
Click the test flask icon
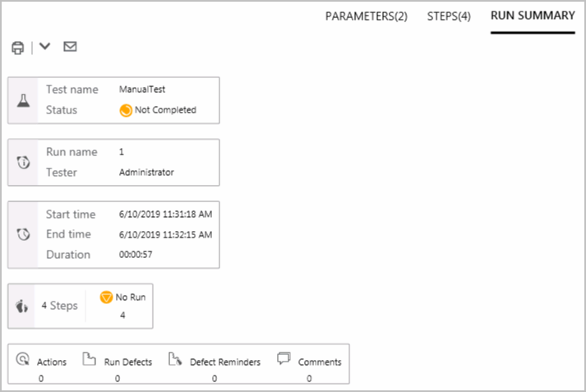(x=23, y=100)
